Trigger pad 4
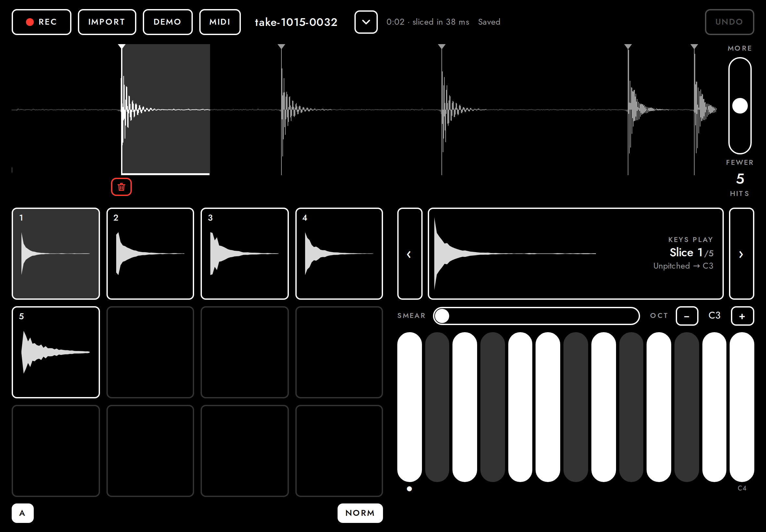The width and height of the screenshot is (766, 532). (x=339, y=254)
